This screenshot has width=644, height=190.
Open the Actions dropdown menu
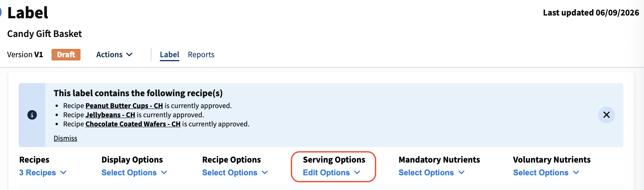pyautogui.click(x=114, y=54)
